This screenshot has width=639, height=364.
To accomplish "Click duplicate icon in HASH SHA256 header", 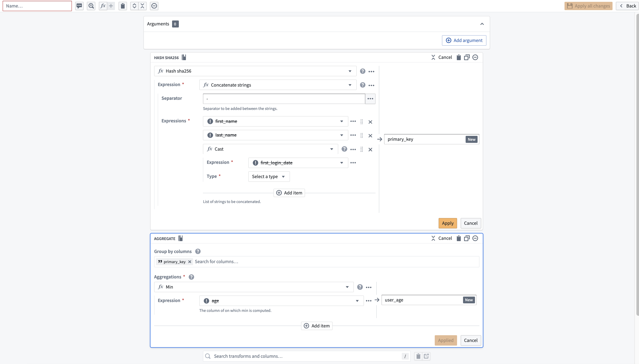I will click(467, 57).
